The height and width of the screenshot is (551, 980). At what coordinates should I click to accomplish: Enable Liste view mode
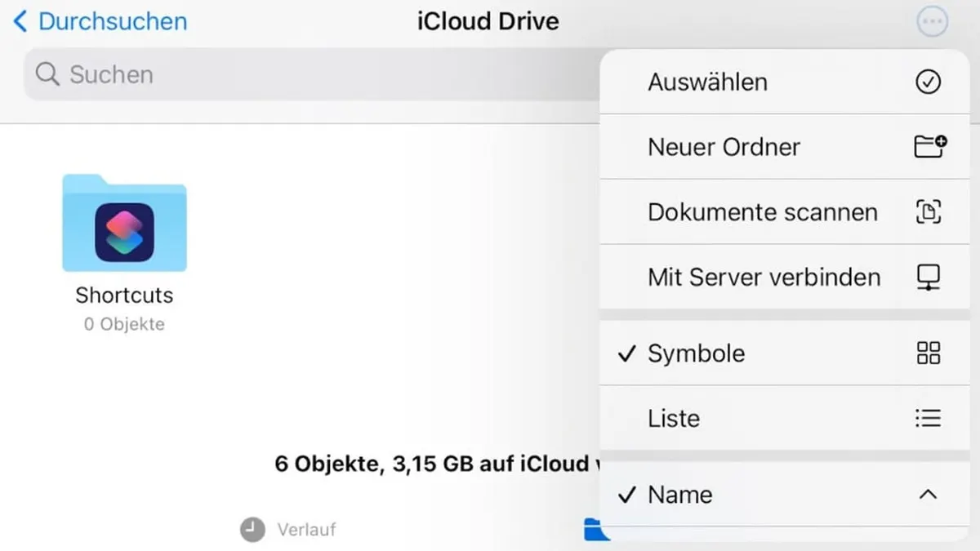(x=735, y=418)
